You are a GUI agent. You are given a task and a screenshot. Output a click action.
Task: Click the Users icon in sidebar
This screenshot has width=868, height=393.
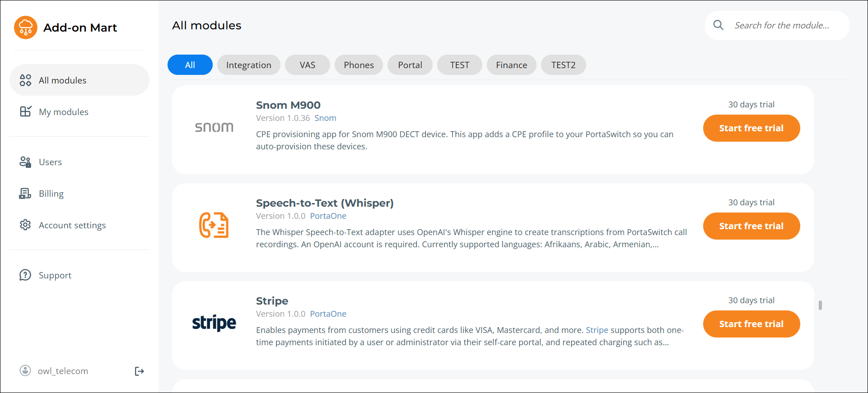click(x=25, y=162)
